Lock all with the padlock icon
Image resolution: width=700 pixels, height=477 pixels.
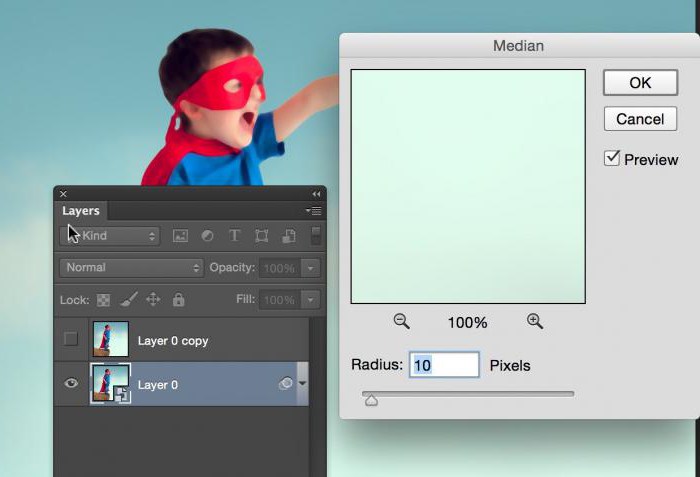tap(179, 299)
